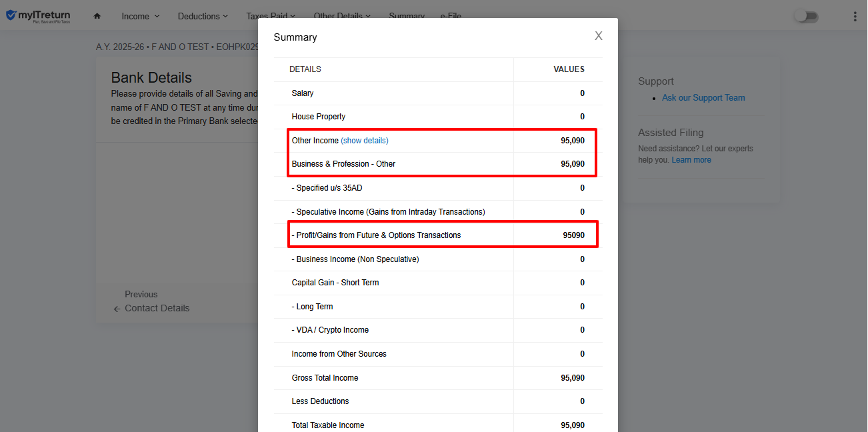Select Business Income (Non Speculative) row
Screen dimensions: 868x432
coord(438,259)
